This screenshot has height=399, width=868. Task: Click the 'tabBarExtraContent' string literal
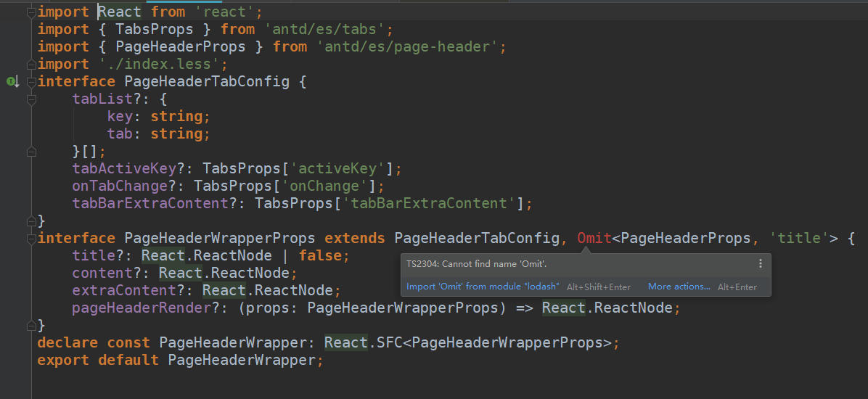pyautogui.click(x=428, y=204)
